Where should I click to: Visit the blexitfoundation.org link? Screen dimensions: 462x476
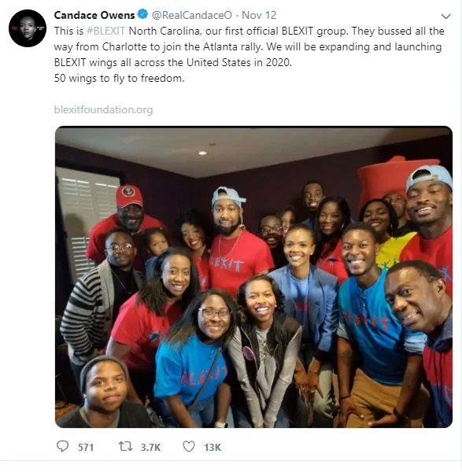click(103, 109)
